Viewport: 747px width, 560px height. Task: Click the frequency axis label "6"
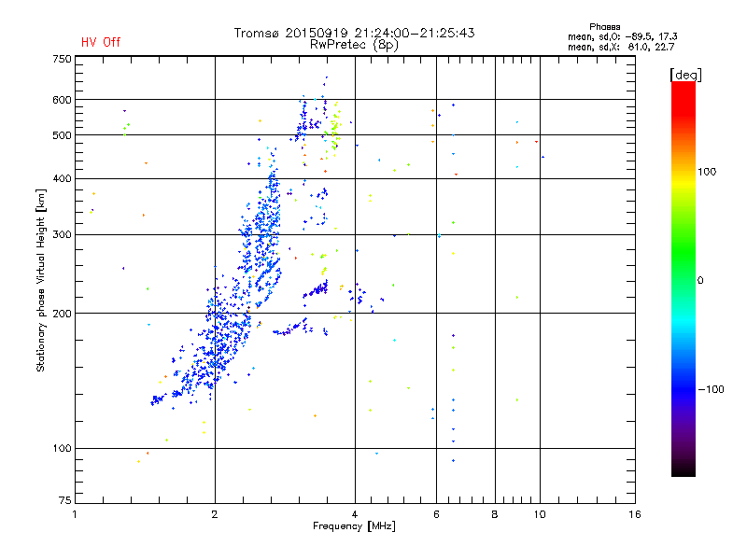click(436, 514)
